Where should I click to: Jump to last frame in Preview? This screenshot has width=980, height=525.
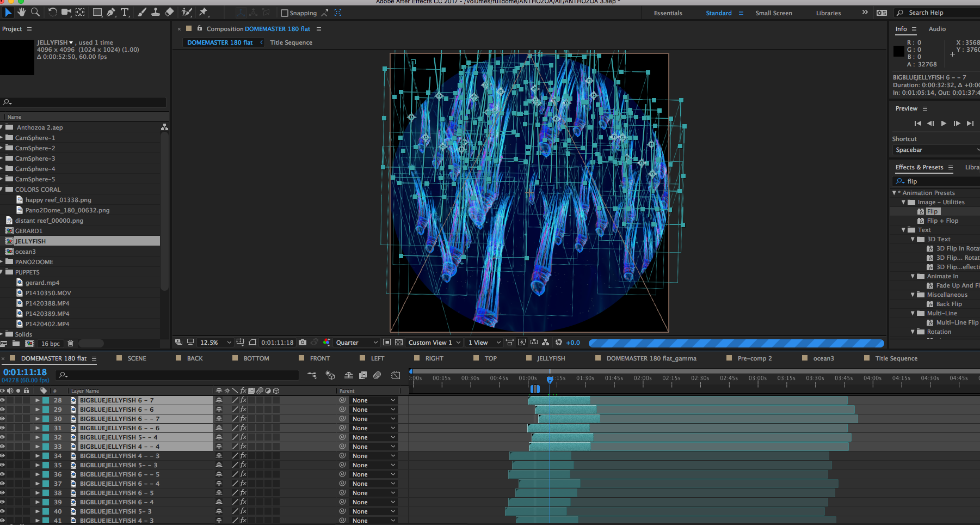coord(970,124)
